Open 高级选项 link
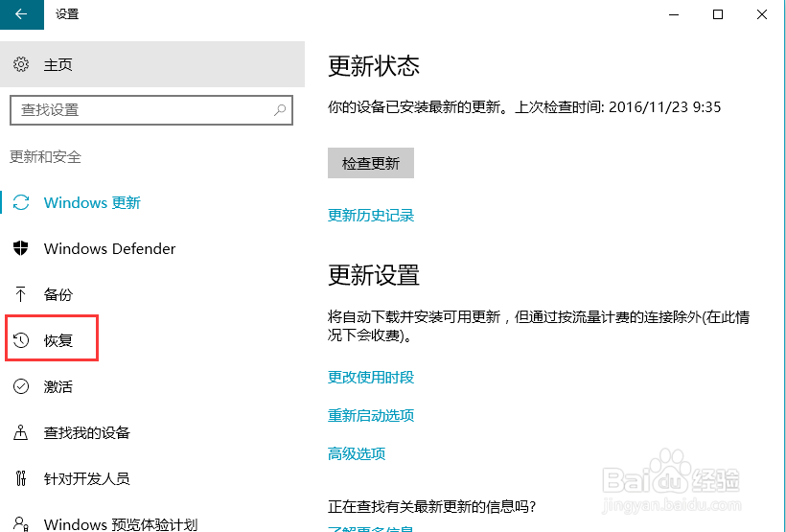Viewport: 786px width, 532px height. pos(357,453)
